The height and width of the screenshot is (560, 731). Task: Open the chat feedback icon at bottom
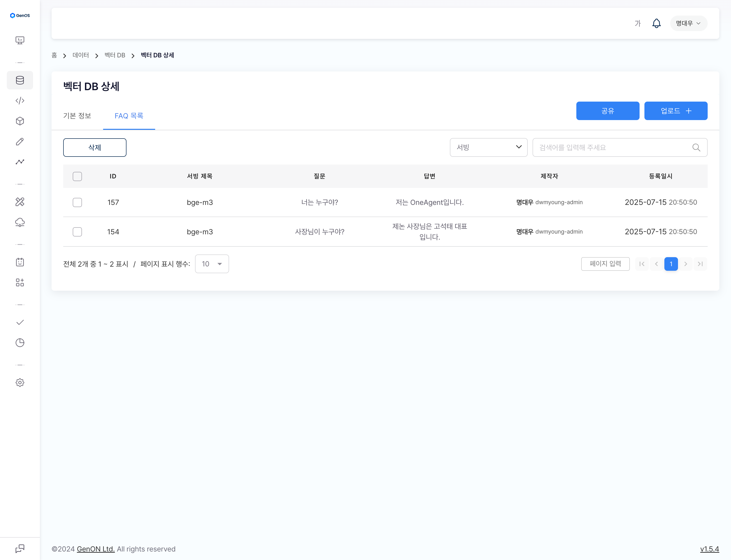20,548
